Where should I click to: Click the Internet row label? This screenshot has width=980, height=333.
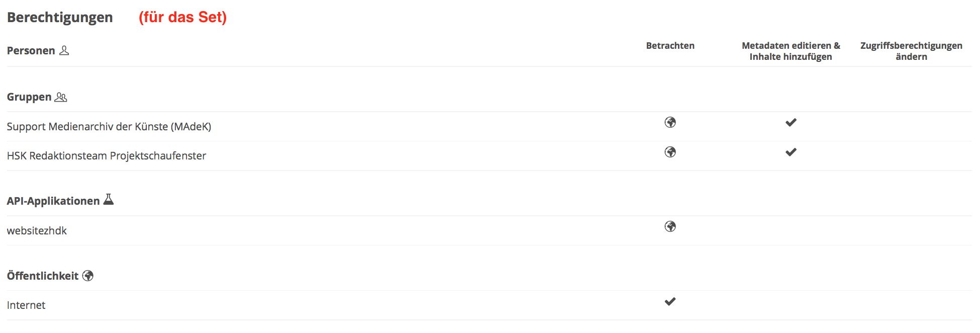pos(26,305)
